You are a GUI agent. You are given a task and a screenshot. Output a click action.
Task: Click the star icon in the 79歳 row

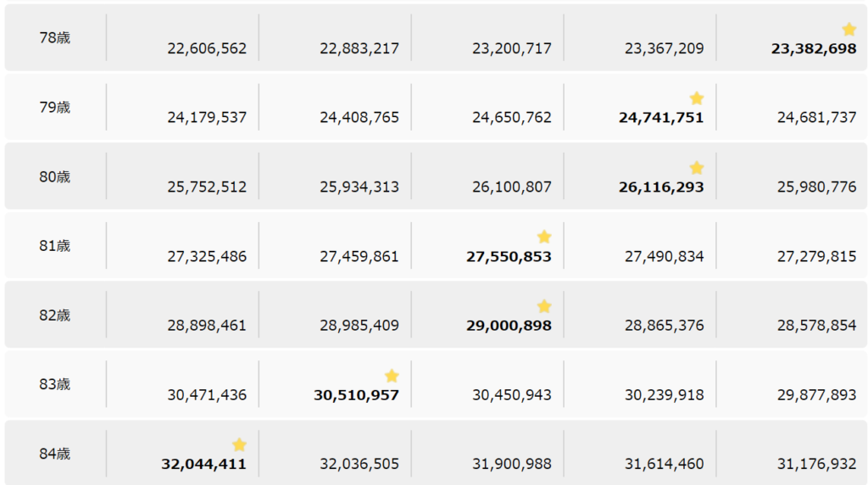[x=696, y=98]
